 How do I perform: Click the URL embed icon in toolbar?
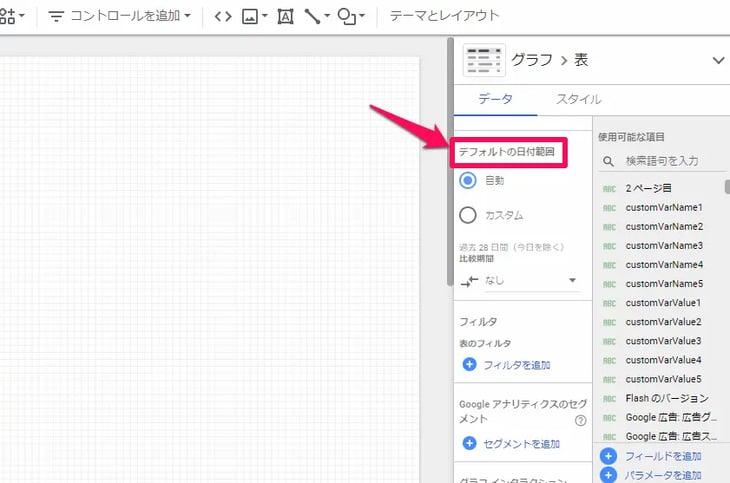coord(223,16)
